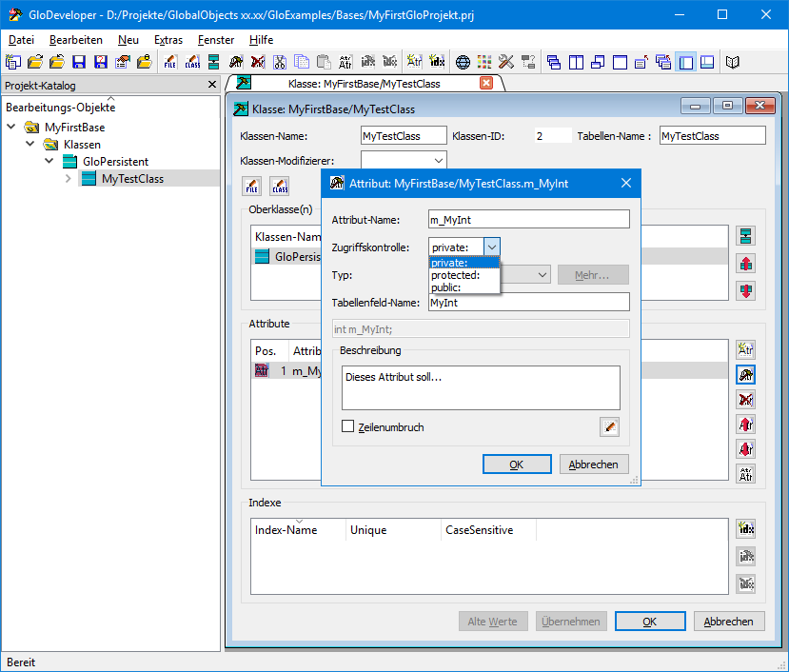Click the new index icon beside Indexe list

click(x=746, y=528)
